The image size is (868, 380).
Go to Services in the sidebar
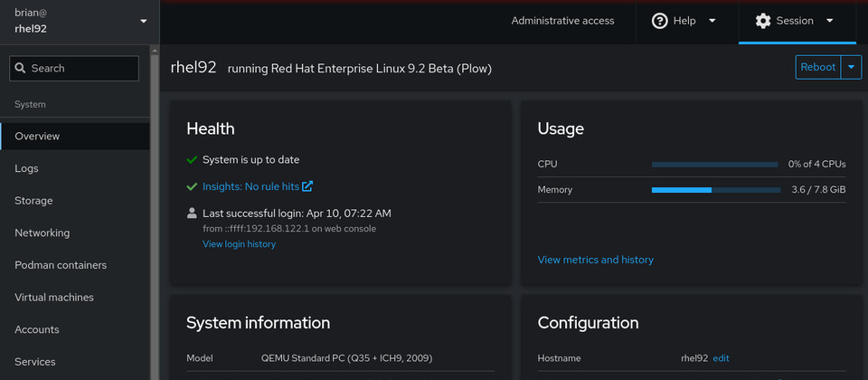(x=75, y=361)
